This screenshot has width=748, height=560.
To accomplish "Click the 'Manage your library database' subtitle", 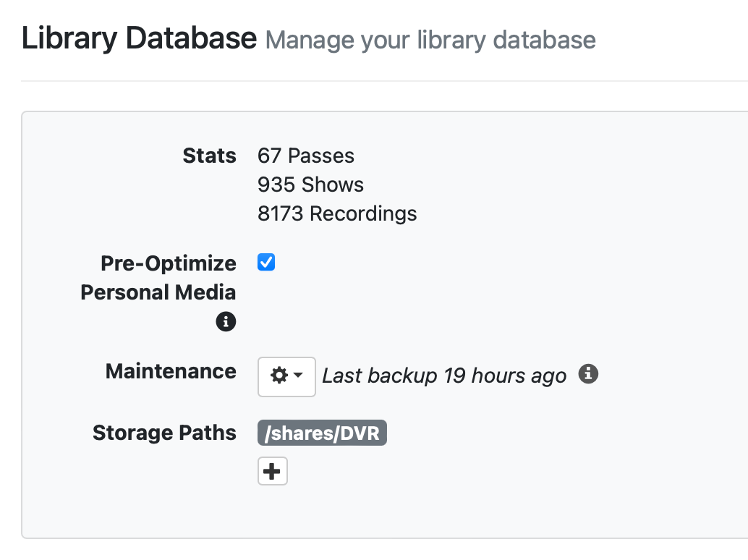I will (430, 40).
